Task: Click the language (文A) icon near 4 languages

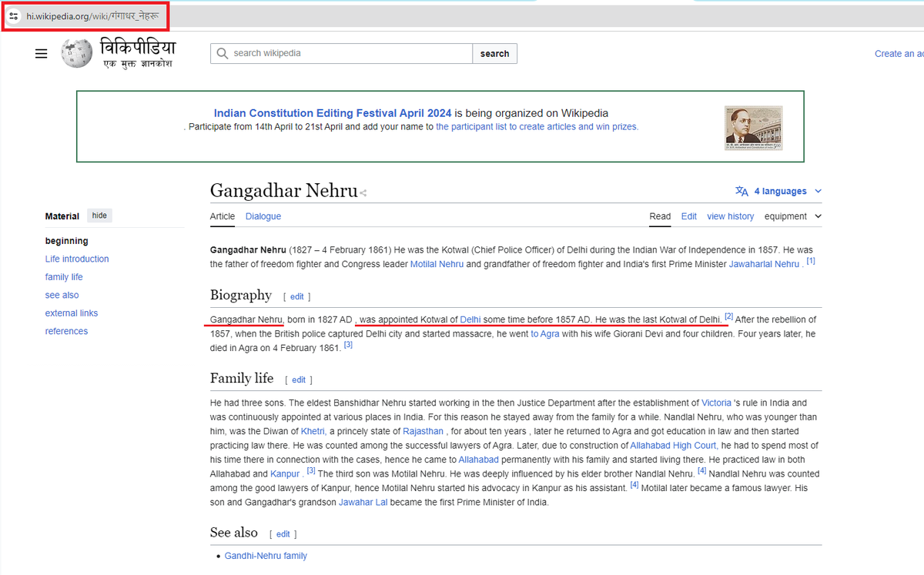Action: pos(742,190)
